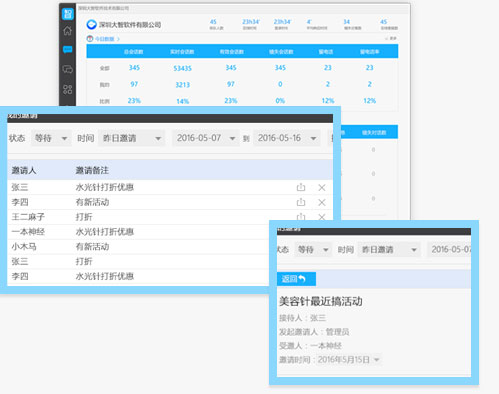Open the 等待 dropdown in the detail panel
499x394 pixels.
[313, 249]
